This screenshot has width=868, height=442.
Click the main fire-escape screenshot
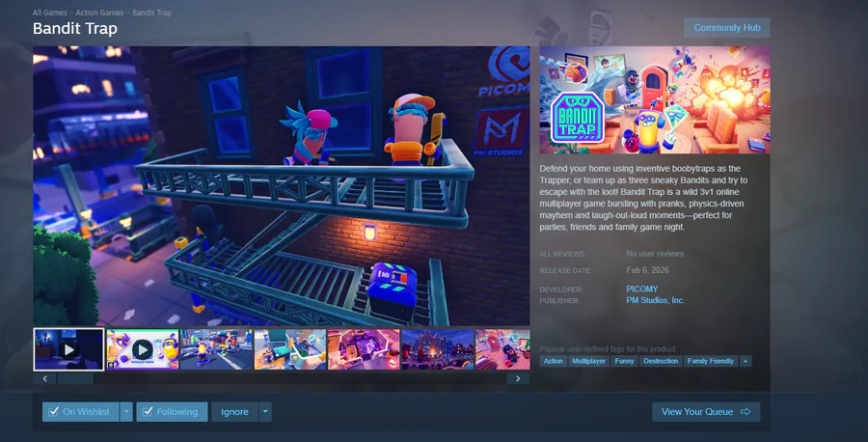[282, 185]
